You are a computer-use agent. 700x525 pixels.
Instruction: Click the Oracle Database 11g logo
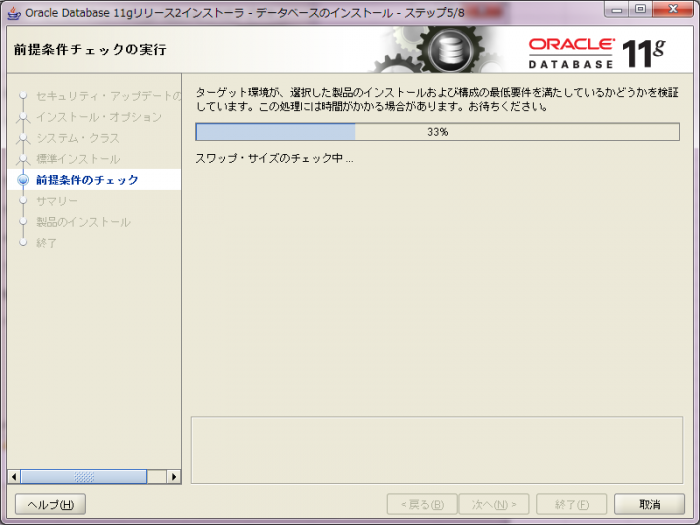[x=597, y=54]
